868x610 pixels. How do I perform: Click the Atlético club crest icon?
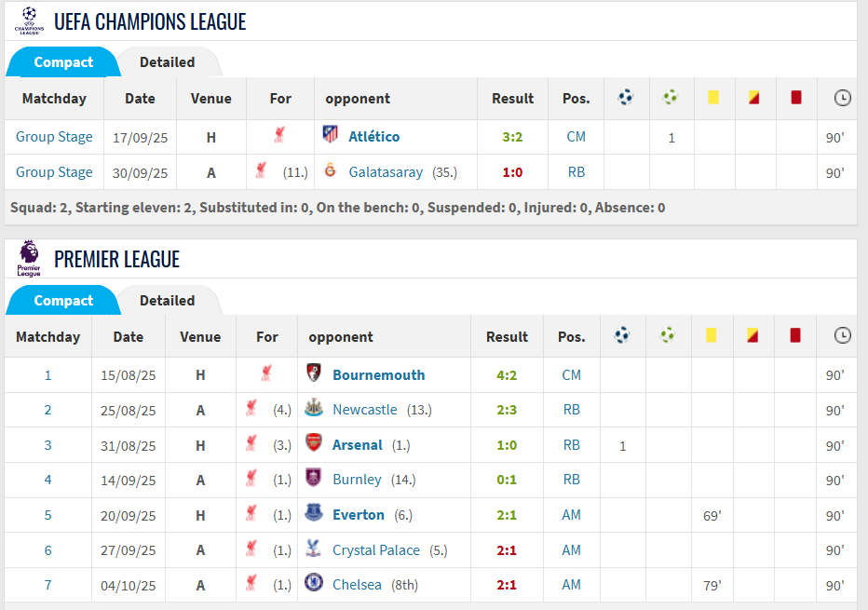coord(330,136)
